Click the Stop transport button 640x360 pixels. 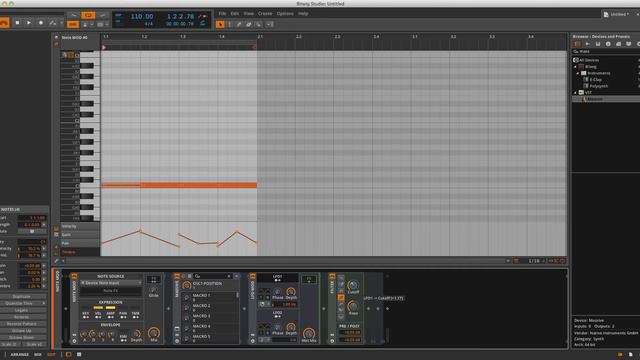17,23
